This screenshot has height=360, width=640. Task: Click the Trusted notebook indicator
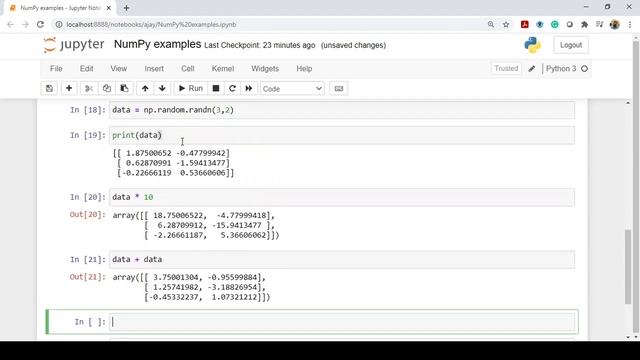[x=506, y=69]
